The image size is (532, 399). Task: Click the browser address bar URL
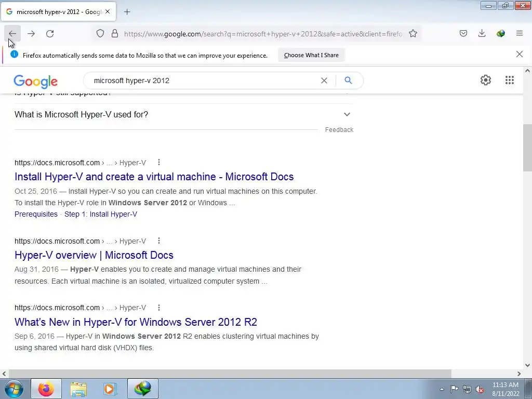[x=263, y=34]
